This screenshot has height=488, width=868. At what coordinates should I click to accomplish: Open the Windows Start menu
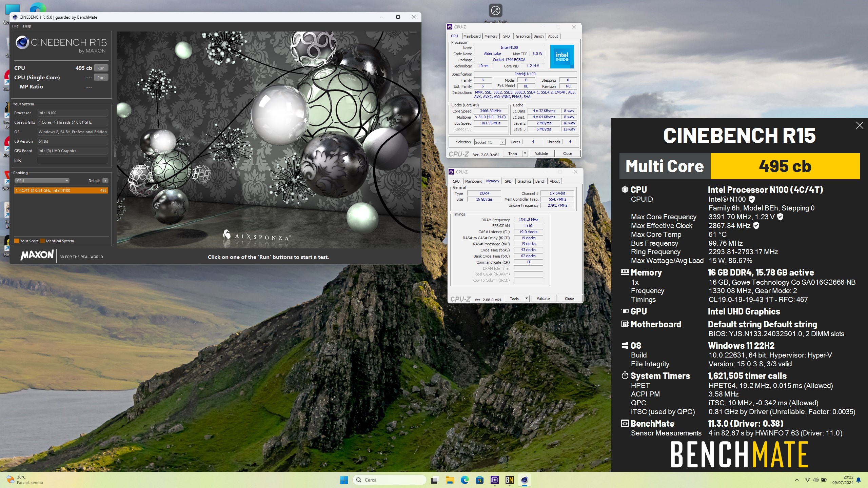click(x=344, y=480)
